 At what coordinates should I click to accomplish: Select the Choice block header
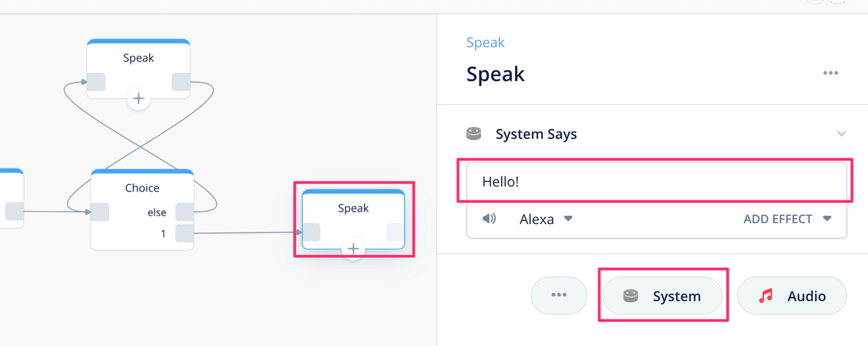click(142, 188)
